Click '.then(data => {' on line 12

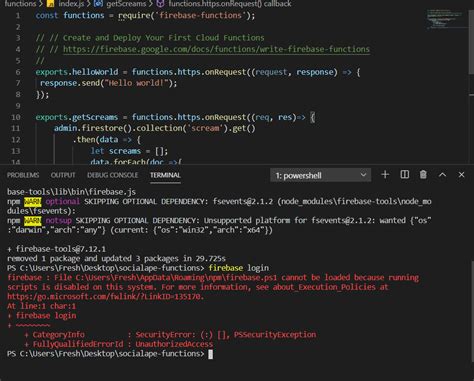point(106,140)
